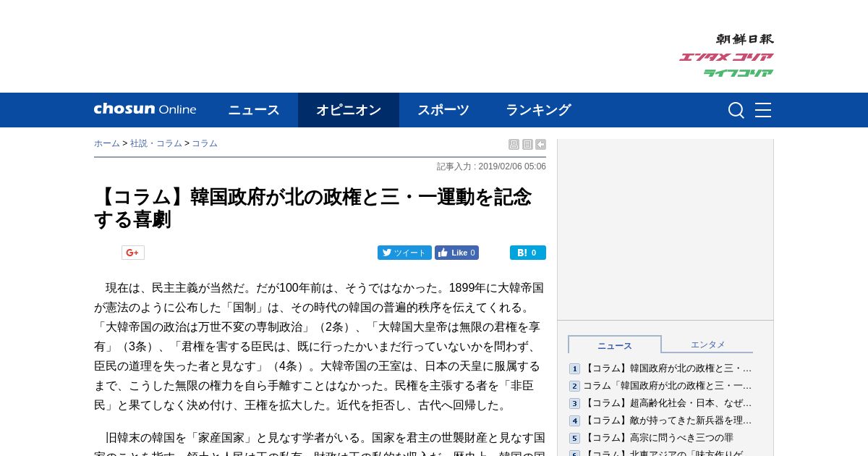Go to ホーム breadcrumb
Screen dimensions: 868x456
(x=107, y=143)
